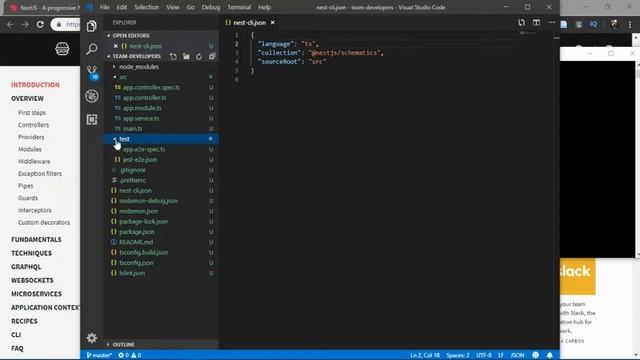Open tsconfig.build.json file

pos(144,252)
